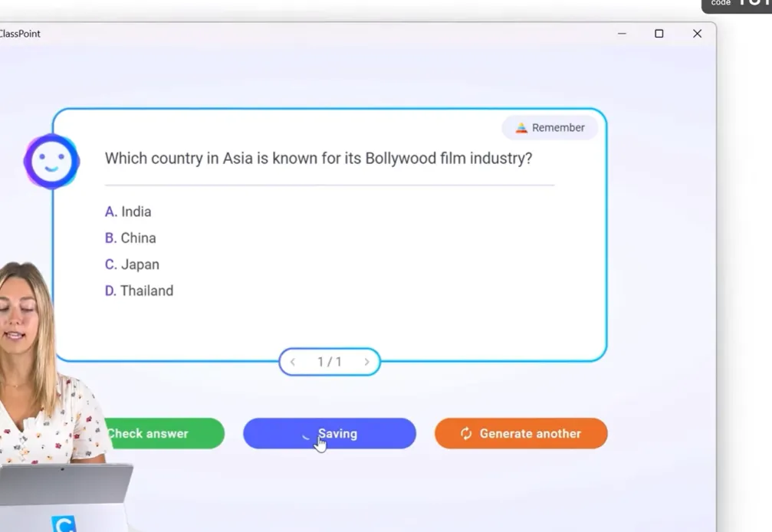Pick answer option C. Japan
Screen dimensions: 772x532
132,264
